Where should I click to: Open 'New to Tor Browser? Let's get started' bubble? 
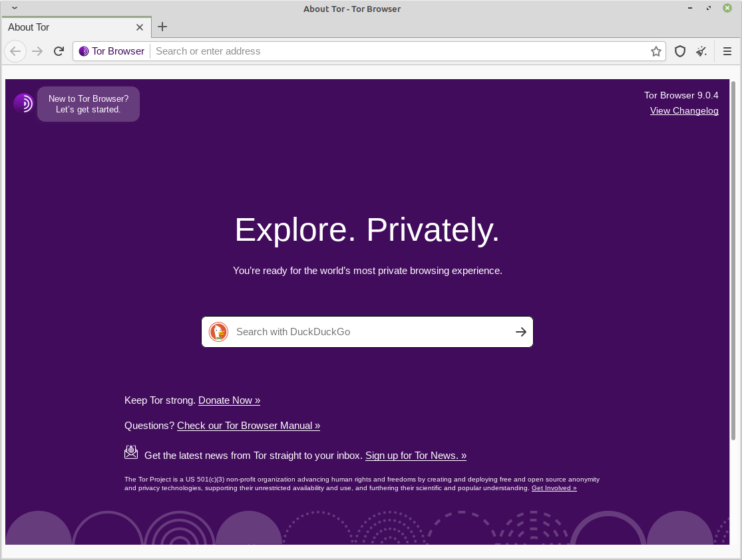point(89,104)
